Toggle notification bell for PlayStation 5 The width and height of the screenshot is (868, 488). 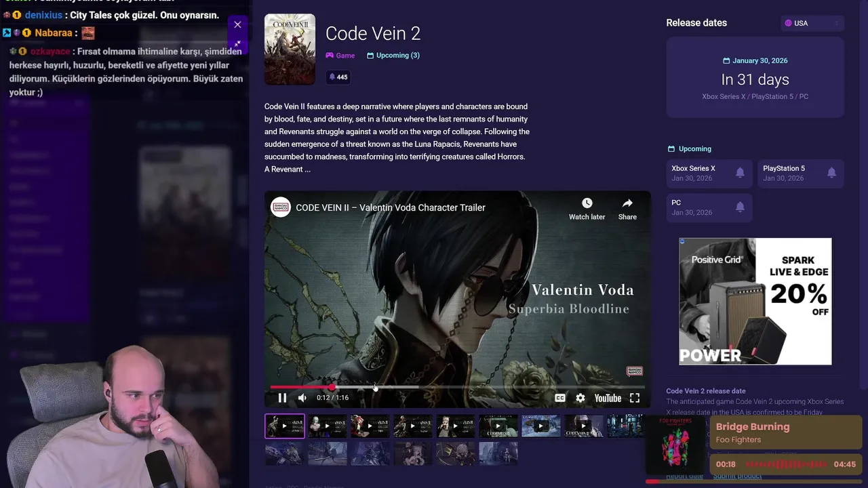[831, 173]
